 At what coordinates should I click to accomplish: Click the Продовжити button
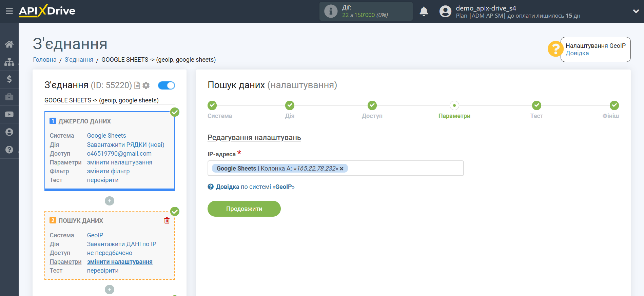tap(244, 209)
